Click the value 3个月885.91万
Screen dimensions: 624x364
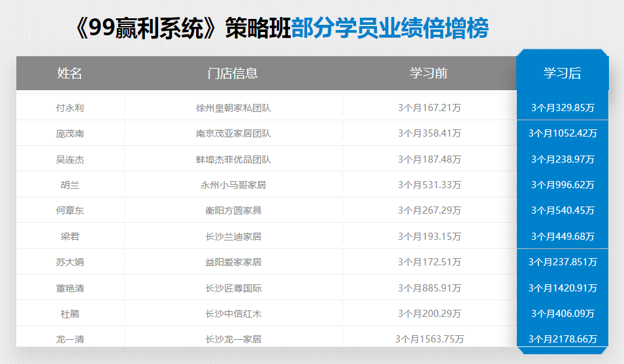(429, 288)
